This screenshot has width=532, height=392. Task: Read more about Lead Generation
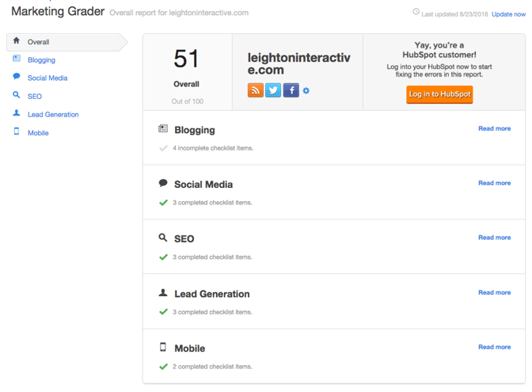point(494,292)
